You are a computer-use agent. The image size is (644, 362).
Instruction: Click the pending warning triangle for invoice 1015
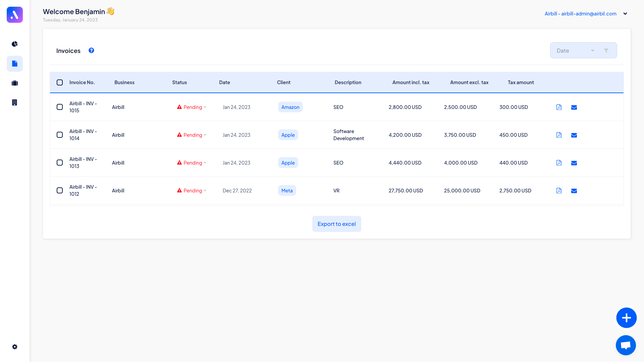[x=179, y=107]
